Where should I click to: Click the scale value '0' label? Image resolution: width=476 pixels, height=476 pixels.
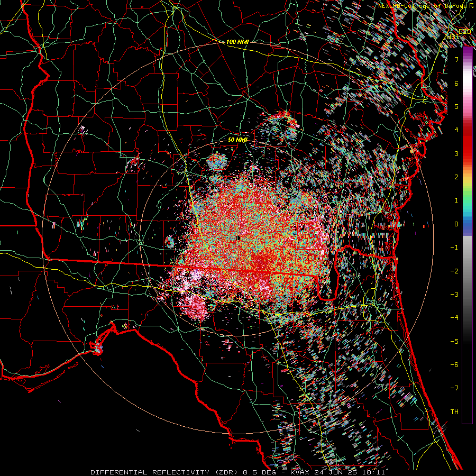coord(456,224)
